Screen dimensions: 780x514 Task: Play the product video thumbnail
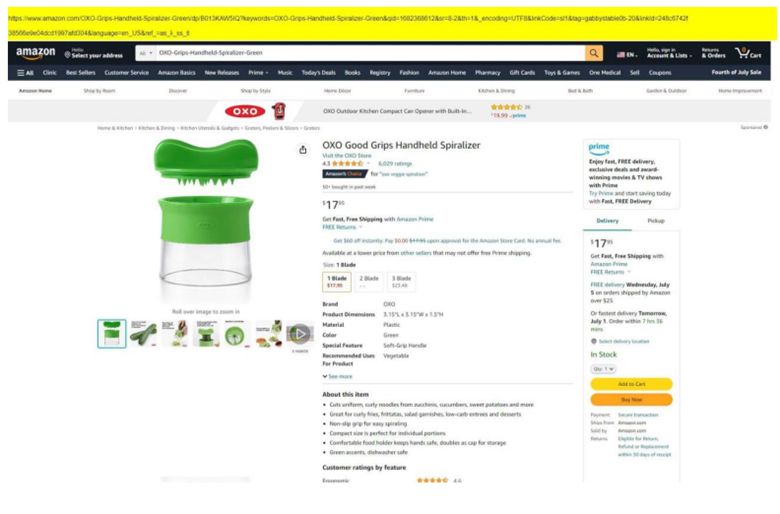(x=300, y=334)
